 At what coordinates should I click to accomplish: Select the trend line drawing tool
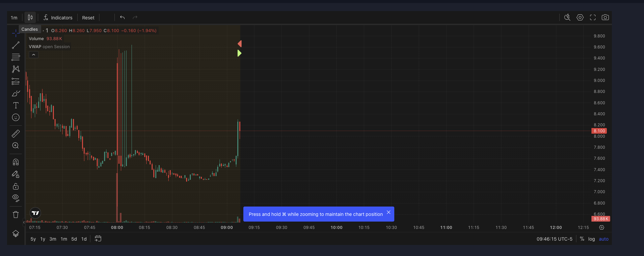coord(16,45)
